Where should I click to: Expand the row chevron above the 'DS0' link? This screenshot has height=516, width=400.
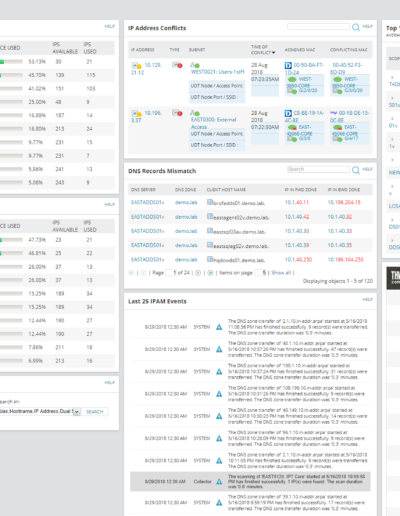click(x=392, y=220)
